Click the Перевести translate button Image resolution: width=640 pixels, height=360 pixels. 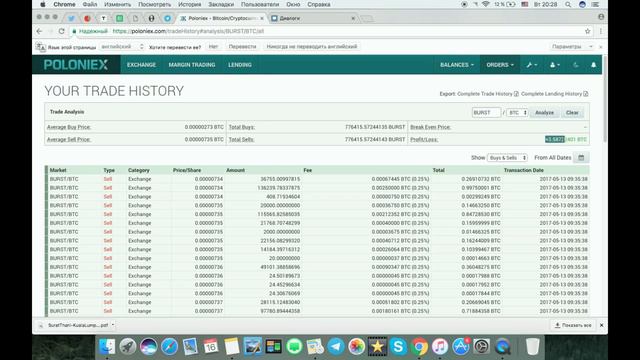coord(242,47)
